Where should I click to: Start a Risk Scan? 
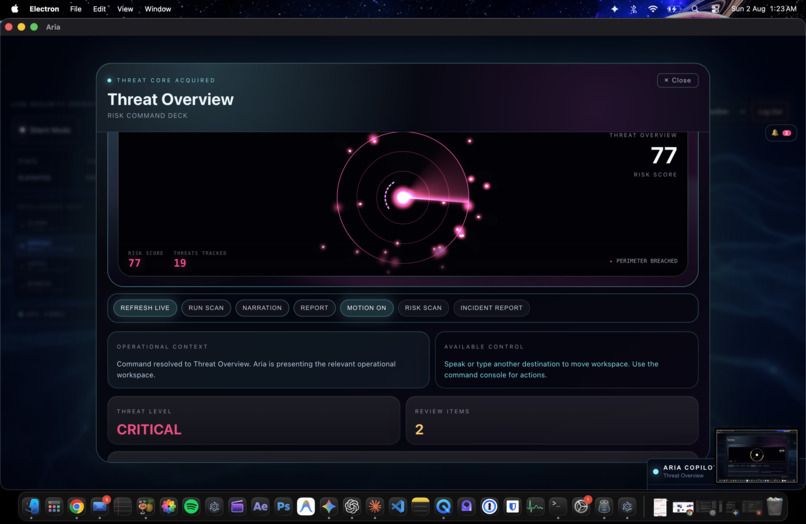423,308
